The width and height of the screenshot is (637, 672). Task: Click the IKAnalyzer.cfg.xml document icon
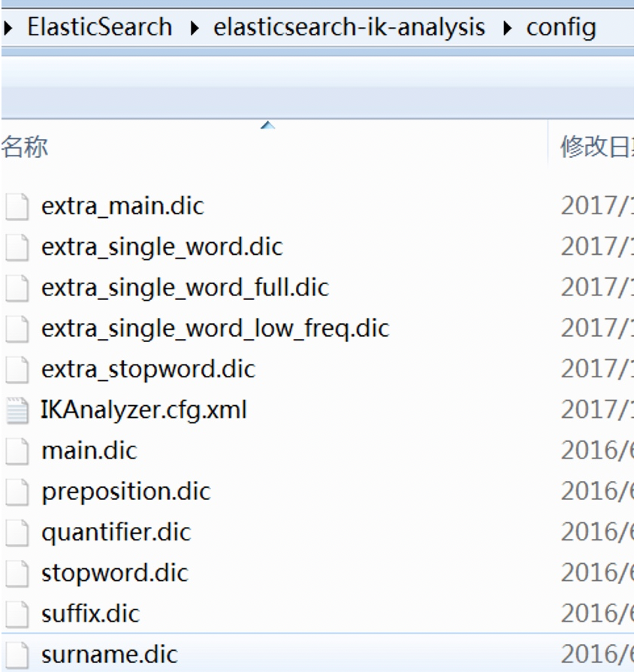(17, 410)
